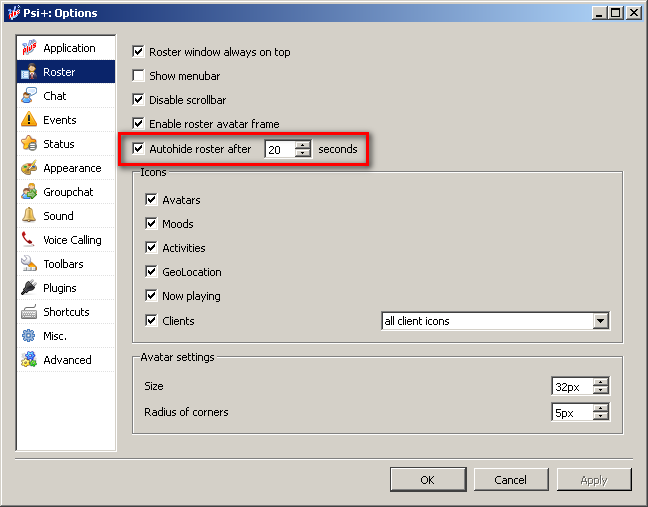Switch to the Advanced options section
The image size is (648, 507).
pyautogui.click(x=66, y=360)
